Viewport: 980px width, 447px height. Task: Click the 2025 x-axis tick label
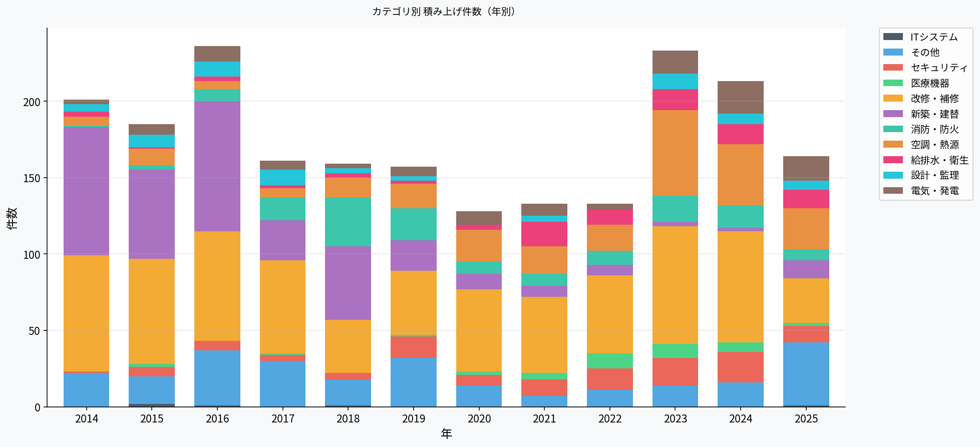tap(806, 418)
